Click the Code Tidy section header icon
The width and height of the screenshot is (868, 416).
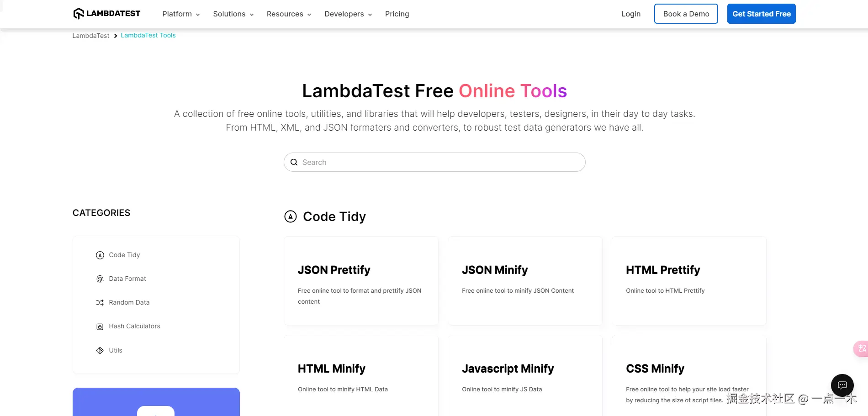(291, 216)
